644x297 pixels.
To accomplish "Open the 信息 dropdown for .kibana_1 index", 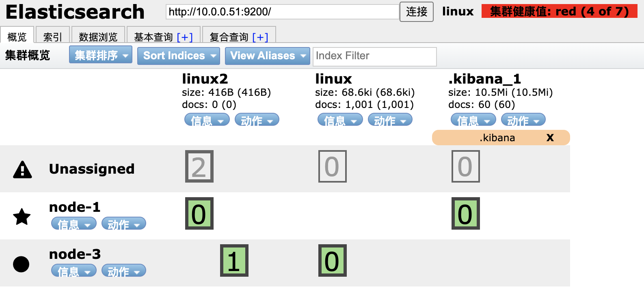I will tap(473, 120).
